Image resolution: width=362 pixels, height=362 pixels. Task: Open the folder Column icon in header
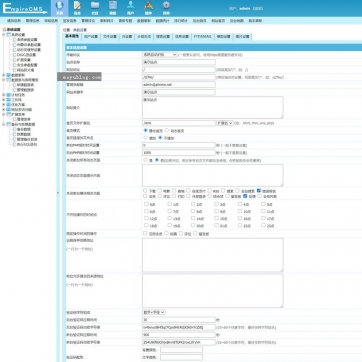(95, 8)
